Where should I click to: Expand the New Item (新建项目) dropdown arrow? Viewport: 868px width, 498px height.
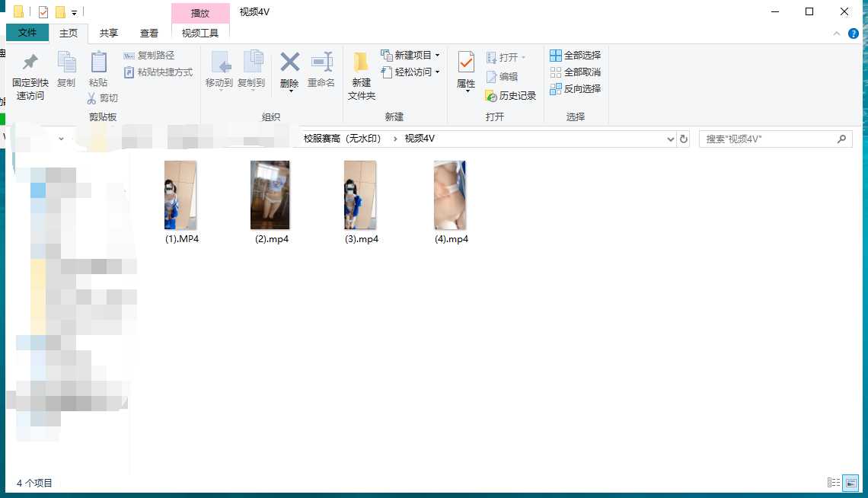pos(437,56)
